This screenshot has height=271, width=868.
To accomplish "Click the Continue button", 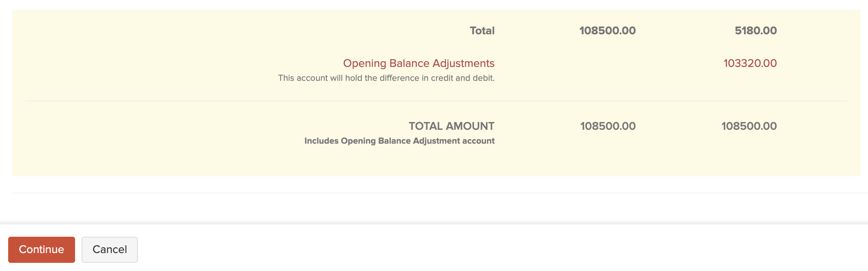I will coord(42,249).
